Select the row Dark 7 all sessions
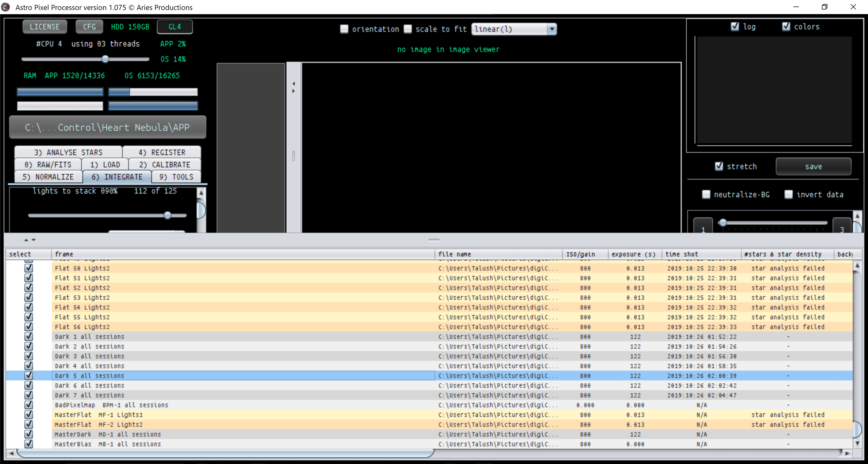Screen dimensions: 868x464 (x=430, y=395)
